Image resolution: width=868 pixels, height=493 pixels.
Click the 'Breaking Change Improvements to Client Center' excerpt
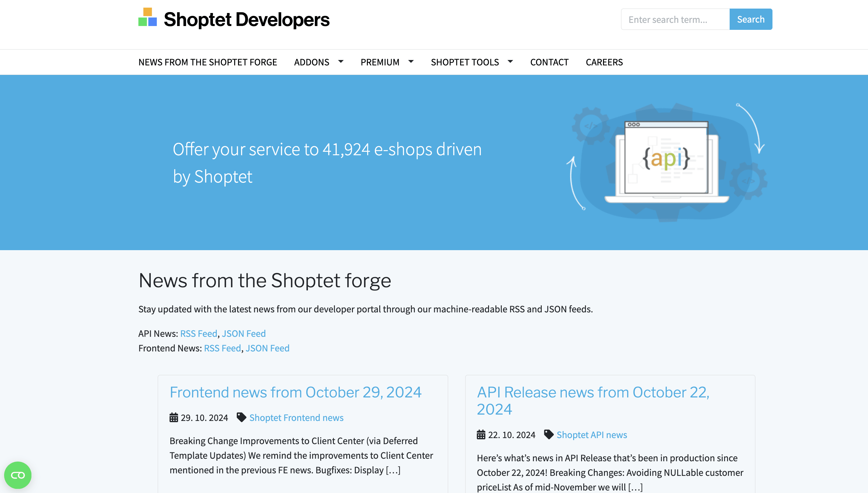301,456
